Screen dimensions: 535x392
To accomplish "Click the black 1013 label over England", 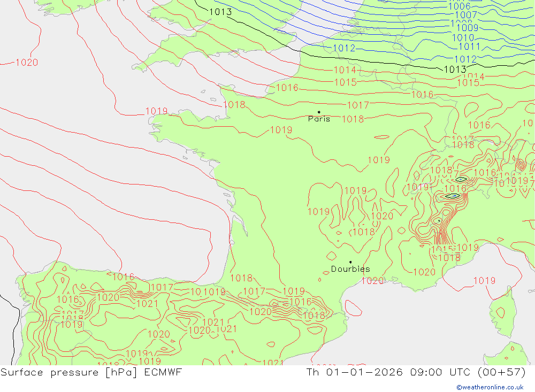I will tap(220, 12).
